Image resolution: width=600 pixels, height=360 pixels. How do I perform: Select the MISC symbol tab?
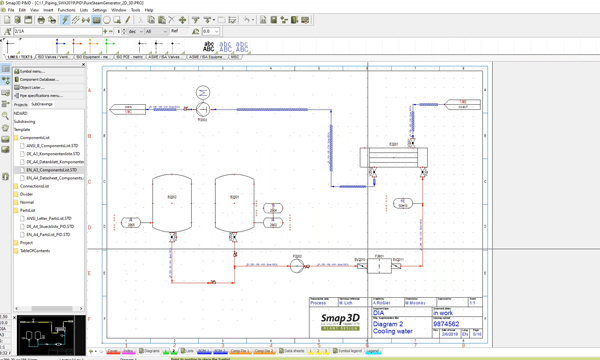tap(234, 57)
